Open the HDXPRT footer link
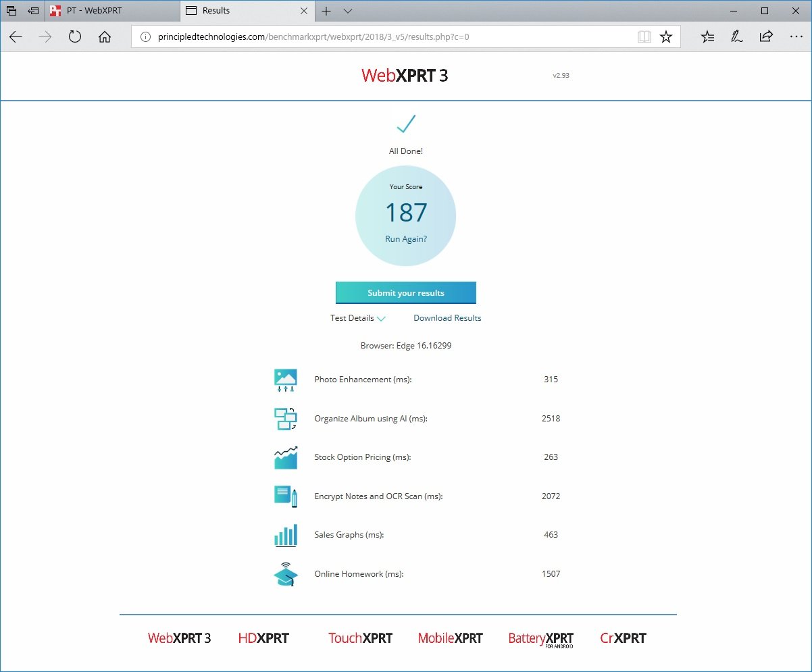Screen dimensions: 812x672 (263, 638)
